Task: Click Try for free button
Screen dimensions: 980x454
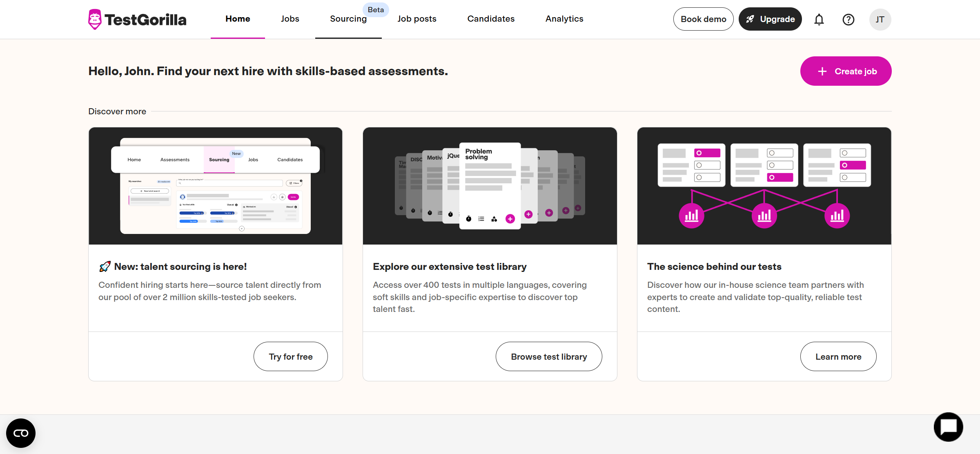Action: pos(291,356)
